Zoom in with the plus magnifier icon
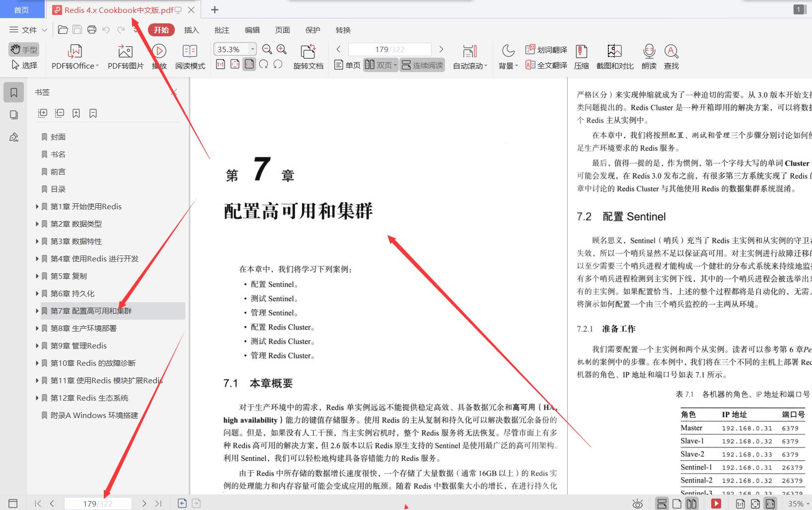 282,49
